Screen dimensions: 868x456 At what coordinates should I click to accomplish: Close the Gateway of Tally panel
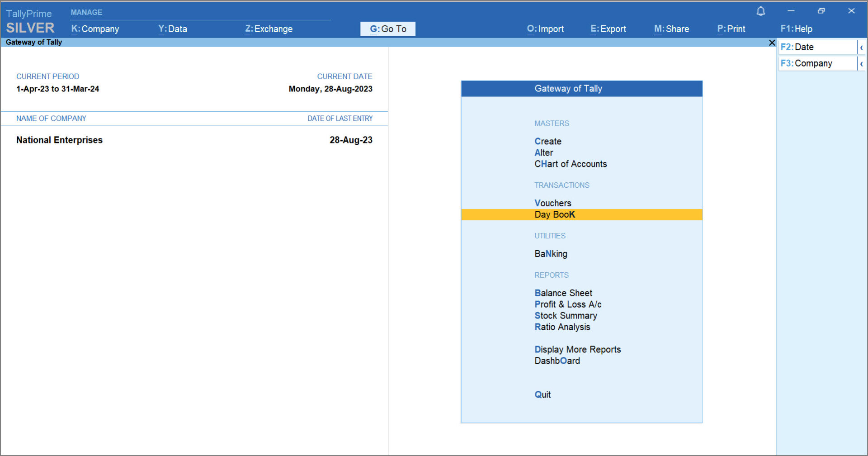tap(772, 43)
